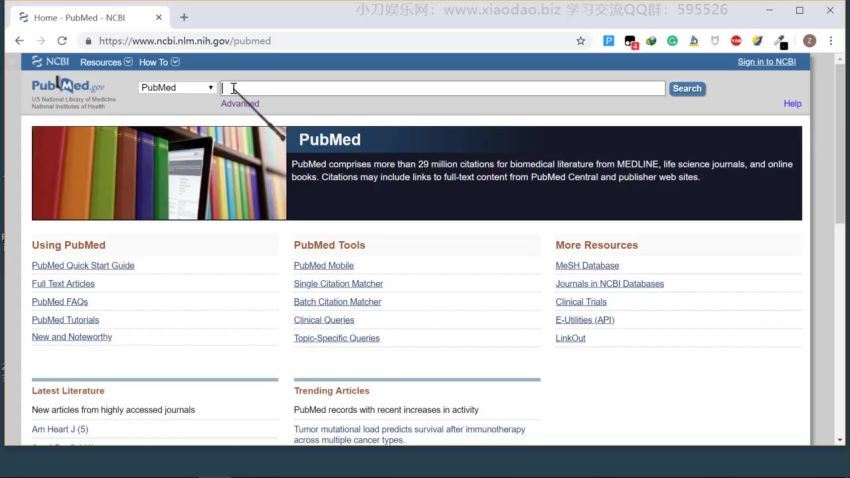850x478 pixels.
Task: Click the microscope extension icon
Action: pos(693,41)
